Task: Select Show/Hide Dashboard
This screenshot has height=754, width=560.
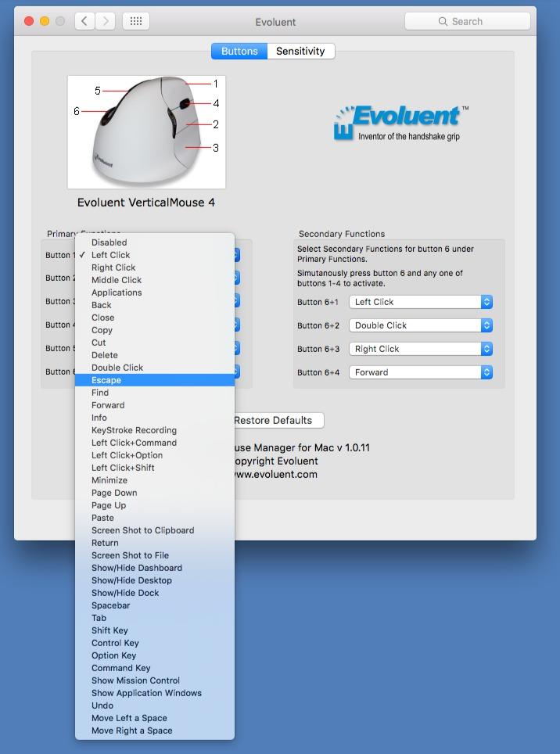Action: click(155, 567)
